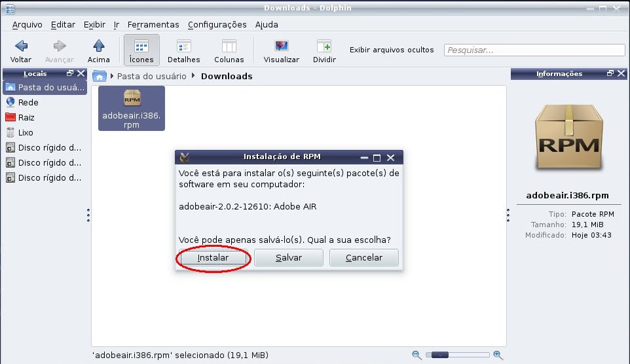Click Pasta do usuário breadcrumb

click(x=151, y=77)
